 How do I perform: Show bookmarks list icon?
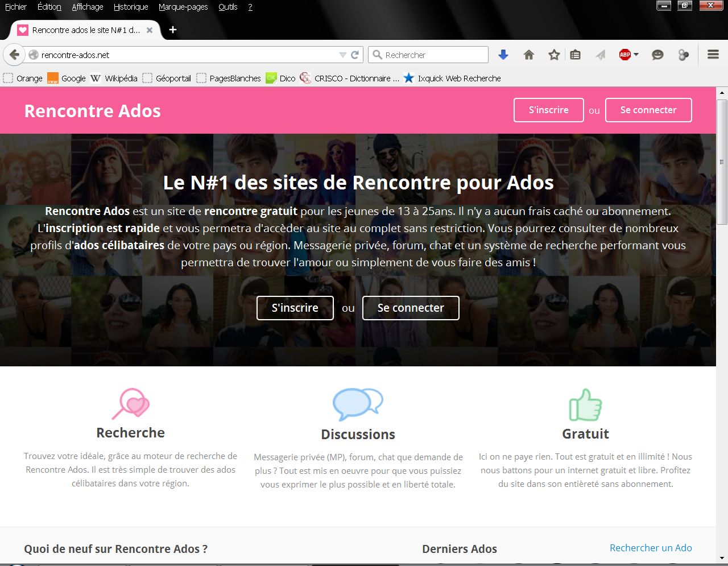click(576, 55)
